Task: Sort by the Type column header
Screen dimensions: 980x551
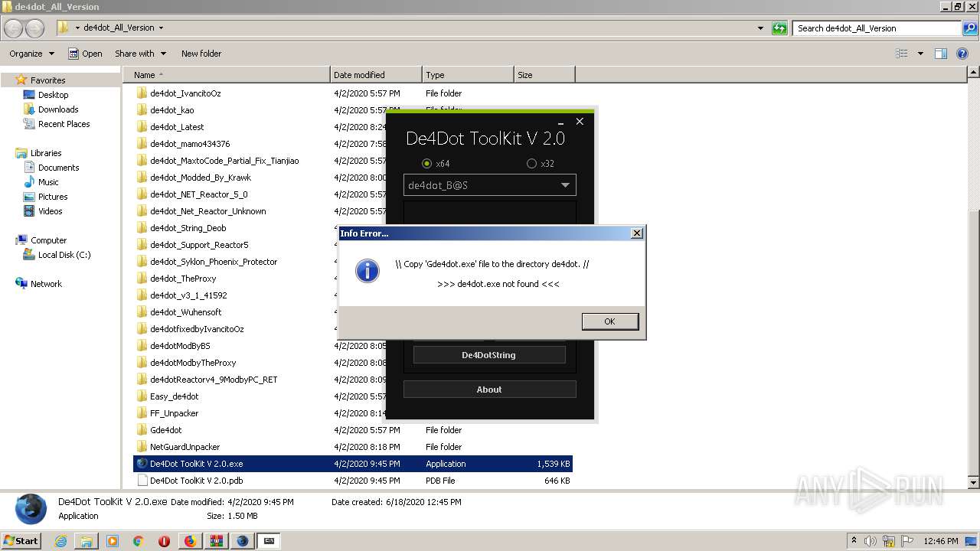Action: point(468,75)
